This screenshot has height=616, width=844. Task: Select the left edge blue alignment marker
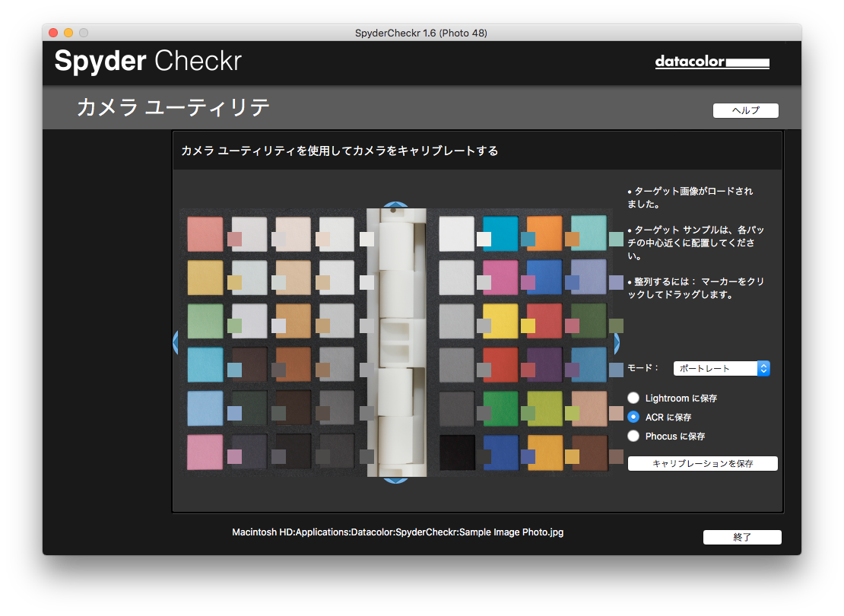[176, 343]
